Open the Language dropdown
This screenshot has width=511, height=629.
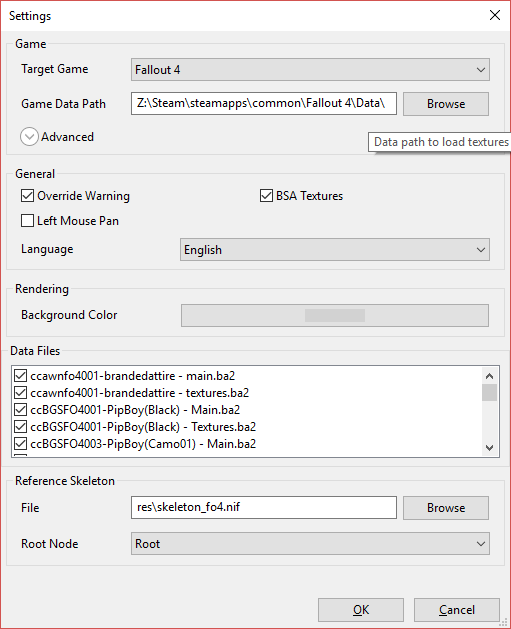coord(335,250)
